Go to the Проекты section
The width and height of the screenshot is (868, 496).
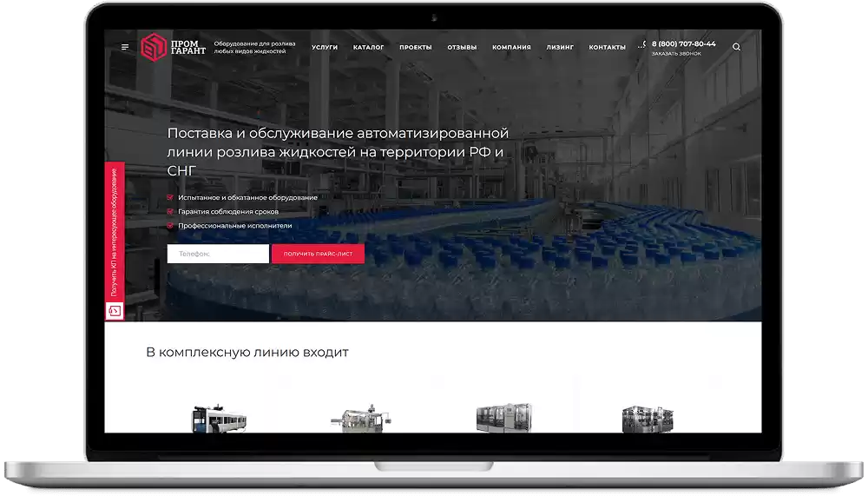[x=415, y=47]
